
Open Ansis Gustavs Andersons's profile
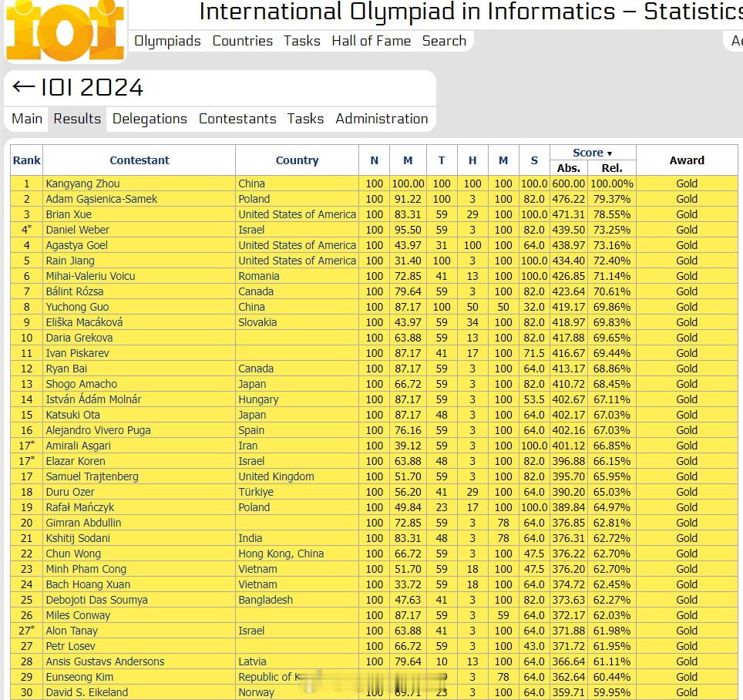pos(105,661)
